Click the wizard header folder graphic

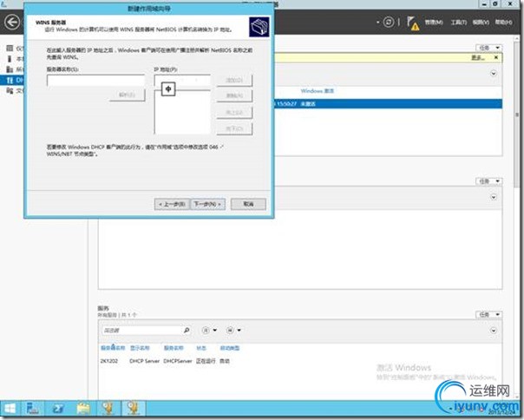259,27
